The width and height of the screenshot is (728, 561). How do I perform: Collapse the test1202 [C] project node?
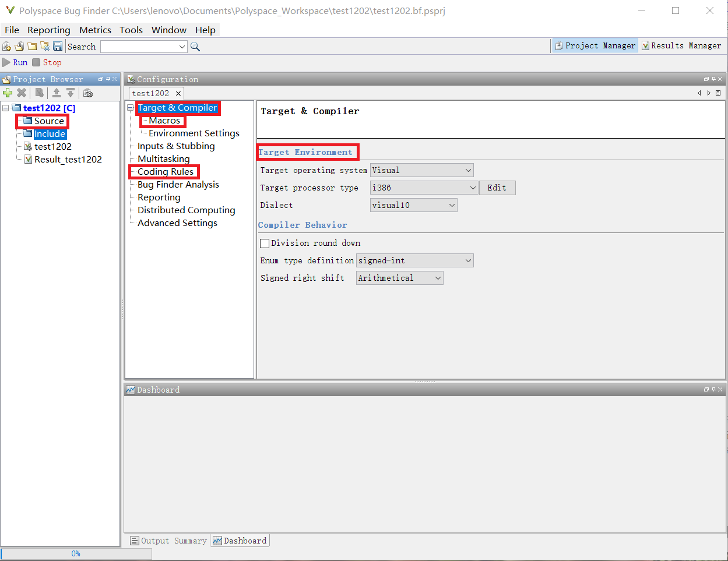pyautogui.click(x=5, y=108)
